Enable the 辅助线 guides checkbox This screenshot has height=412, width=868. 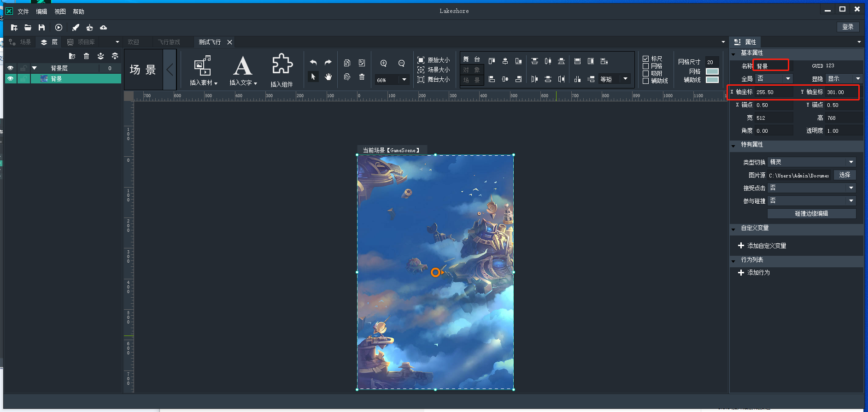coord(645,81)
